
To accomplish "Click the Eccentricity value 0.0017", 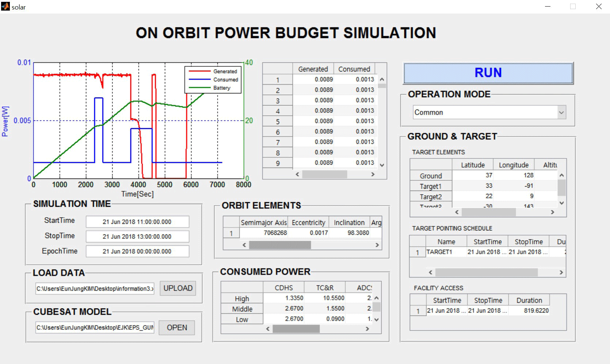I will pyautogui.click(x=309, y=233).
